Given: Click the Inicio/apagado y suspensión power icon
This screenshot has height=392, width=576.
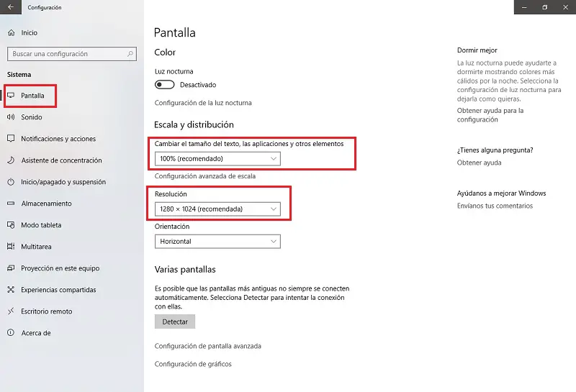Looking at the screenshot, I should (11, 182).
